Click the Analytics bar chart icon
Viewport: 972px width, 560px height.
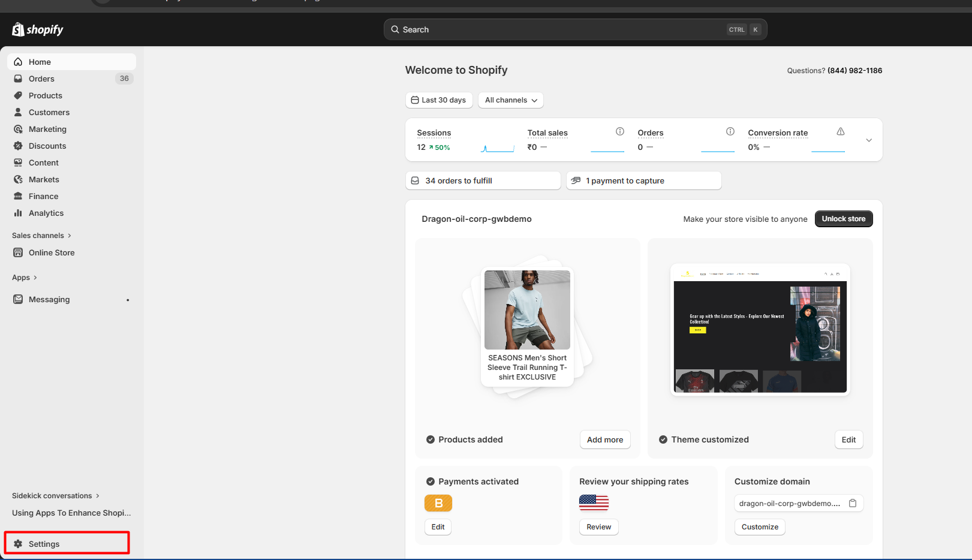(18, 213)
